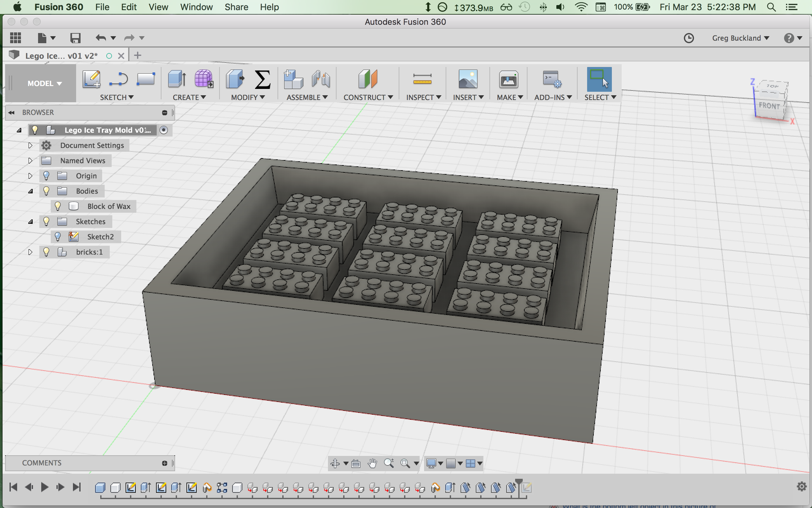Select the Lego Ice v01 v2 document tab

point(62,56)
